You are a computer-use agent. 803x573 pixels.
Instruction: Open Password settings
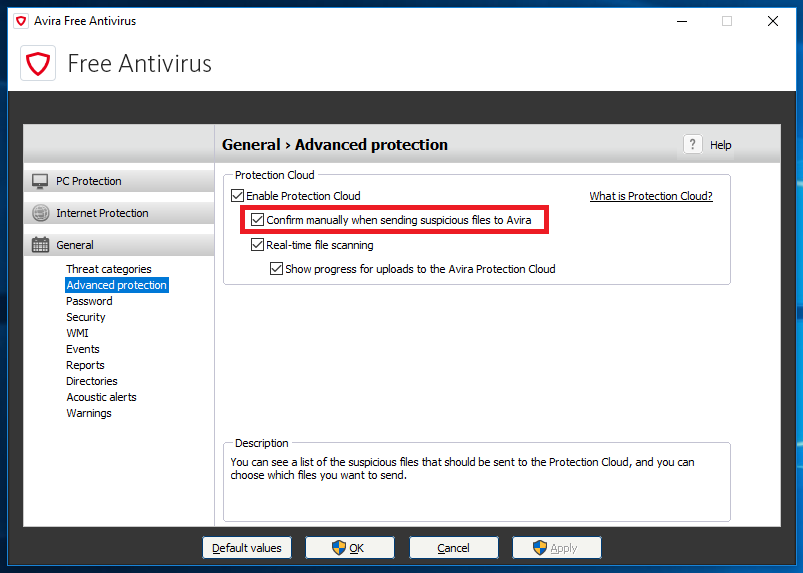point(89,301)
